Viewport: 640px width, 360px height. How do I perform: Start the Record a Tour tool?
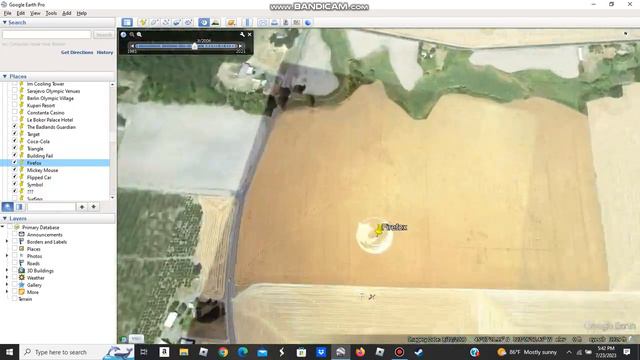[188, 22]
